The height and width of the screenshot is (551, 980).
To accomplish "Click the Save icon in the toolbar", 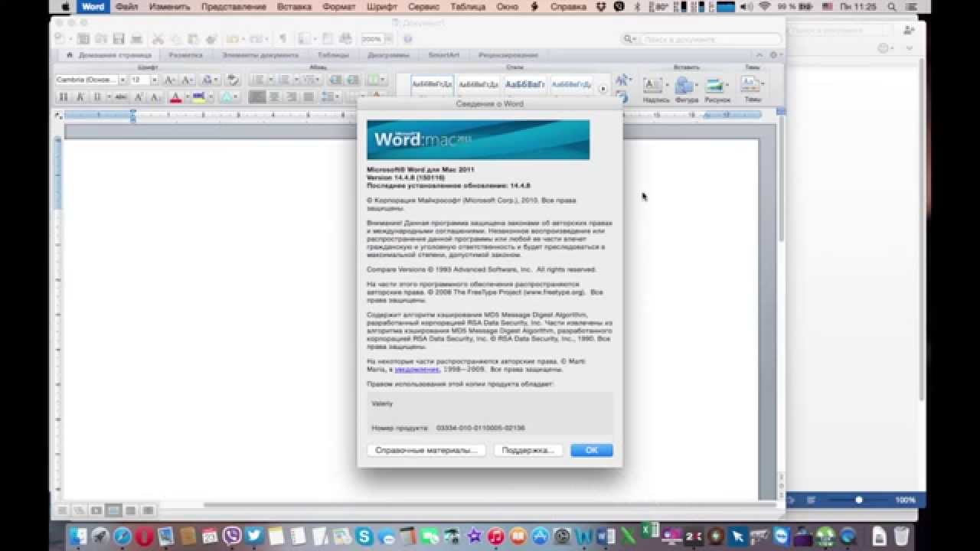I will (x=119, y=38).
